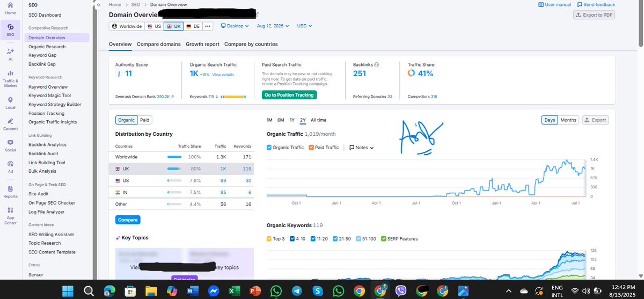Open Backlink Analytics in sidebar
Viewport: 644px width, 299px height.
point(47,144)
